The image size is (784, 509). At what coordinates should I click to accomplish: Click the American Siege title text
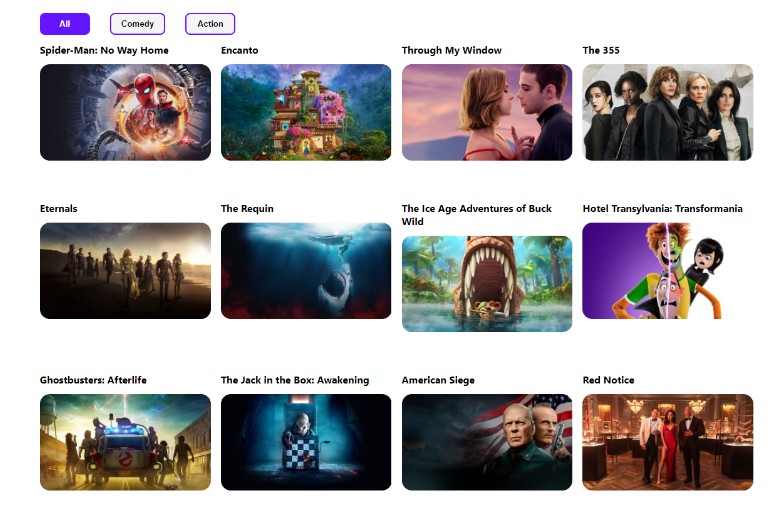tap(438, 380)
